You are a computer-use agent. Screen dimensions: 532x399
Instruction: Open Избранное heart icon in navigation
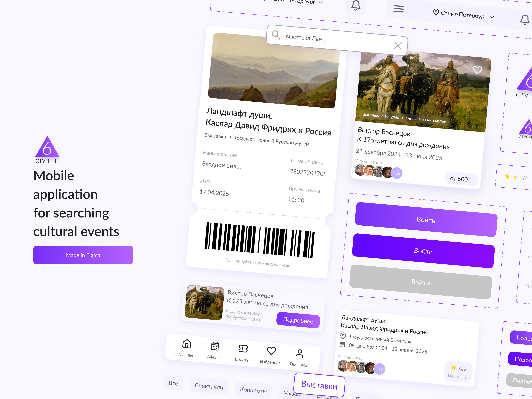coord(271,351)
